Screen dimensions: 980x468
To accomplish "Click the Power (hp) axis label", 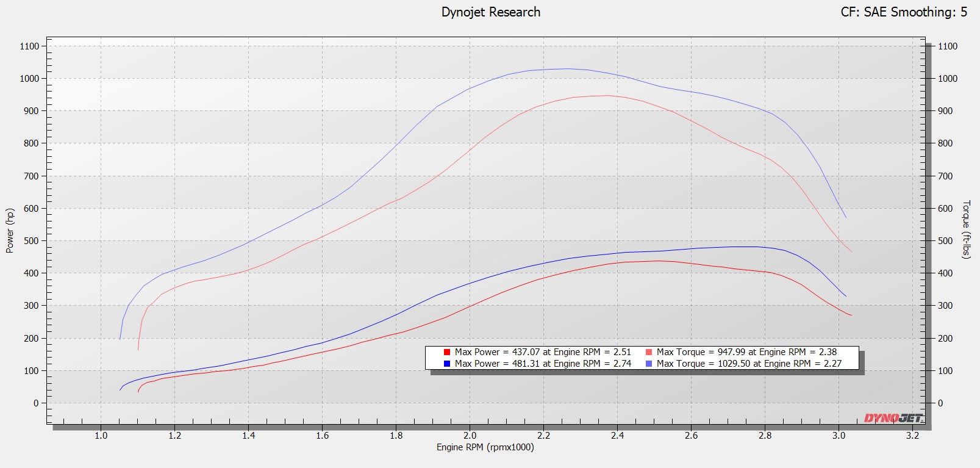I will coord(10,231).
